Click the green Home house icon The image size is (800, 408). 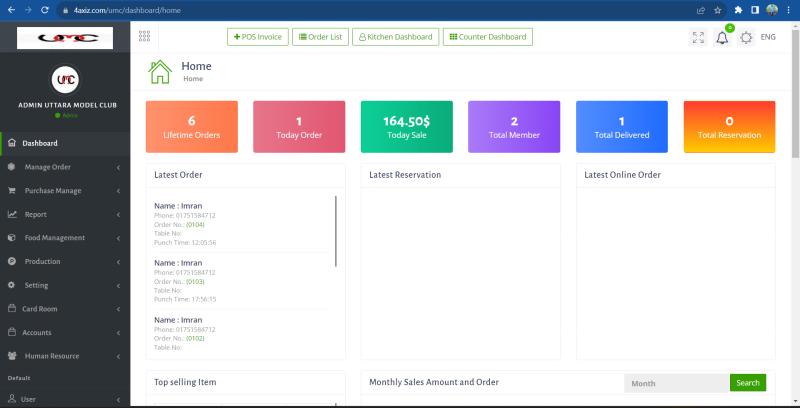(x=160, y=72)
